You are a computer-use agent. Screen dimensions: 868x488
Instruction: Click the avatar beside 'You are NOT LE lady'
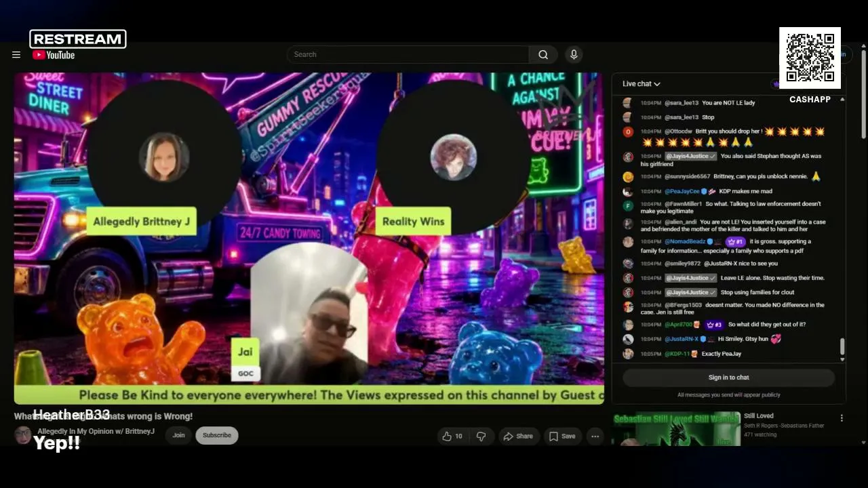[x=628, y=103]
